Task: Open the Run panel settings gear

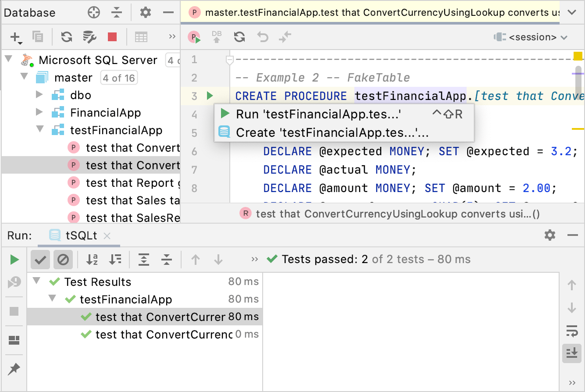Action: coord(549,235)
